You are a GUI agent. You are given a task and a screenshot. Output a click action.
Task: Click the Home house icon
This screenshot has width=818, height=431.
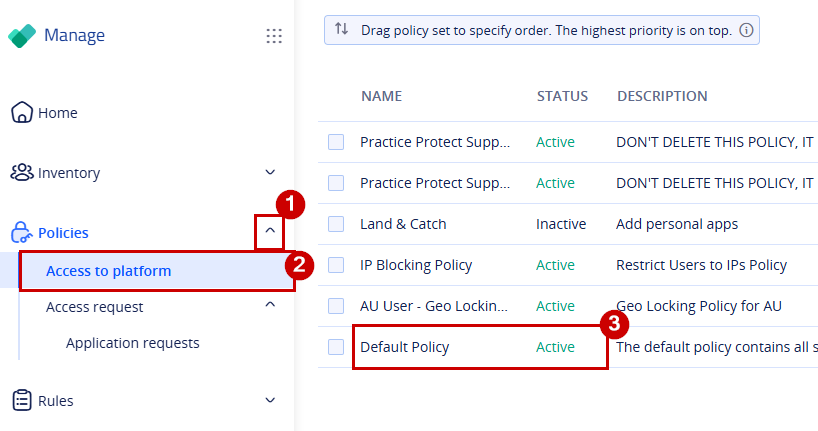coord(22,112)
